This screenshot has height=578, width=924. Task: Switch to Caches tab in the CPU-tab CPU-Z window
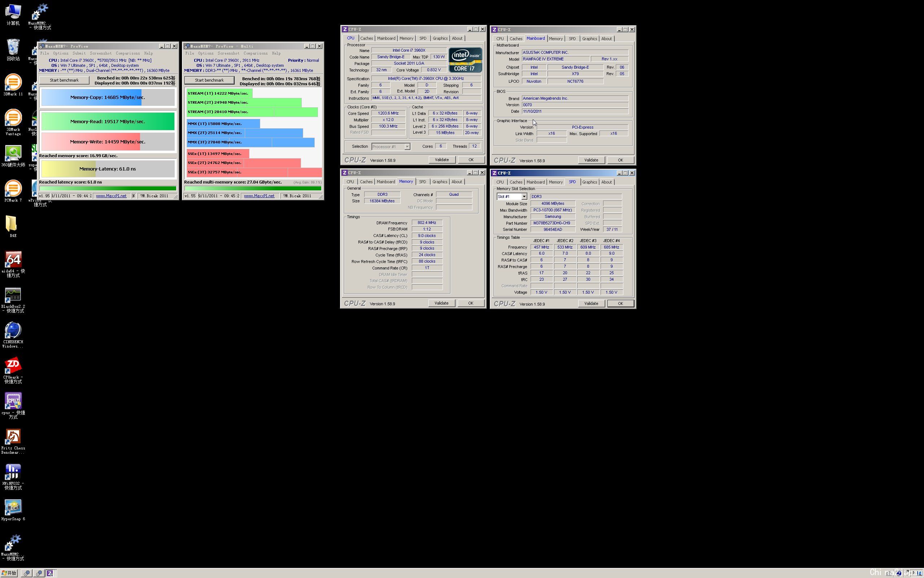pyautogui.click(x=367, y=38)
